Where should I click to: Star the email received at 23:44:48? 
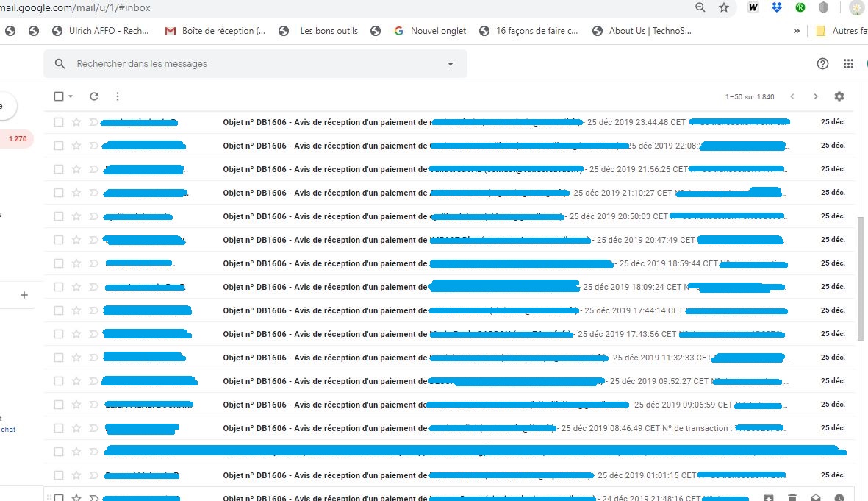[x=76, y=122]
